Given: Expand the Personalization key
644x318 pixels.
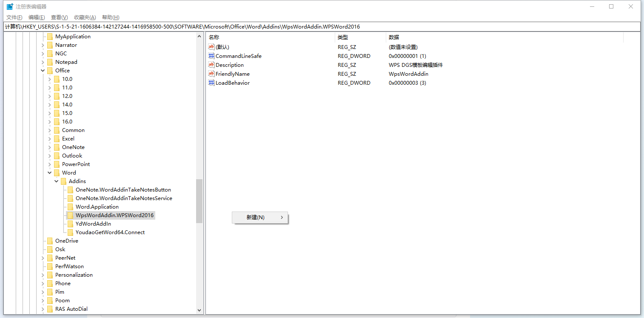Looking at the screenshot, I should pyautogui.click(x=43, y=275).
